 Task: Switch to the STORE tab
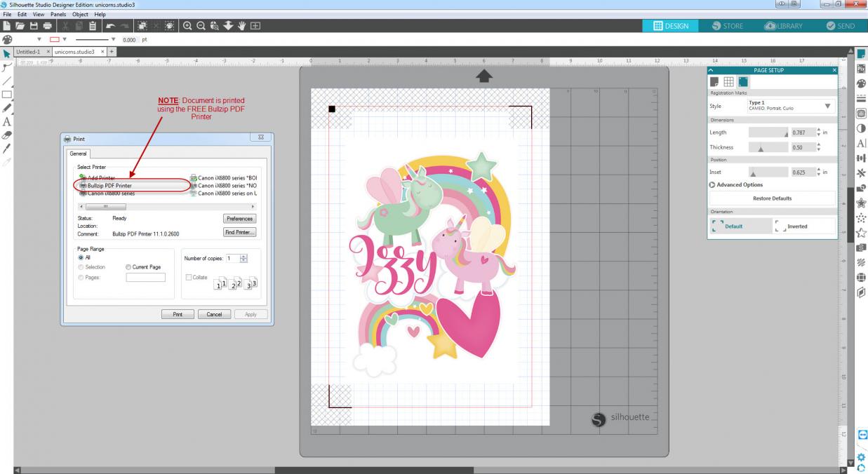coord(727,26)
